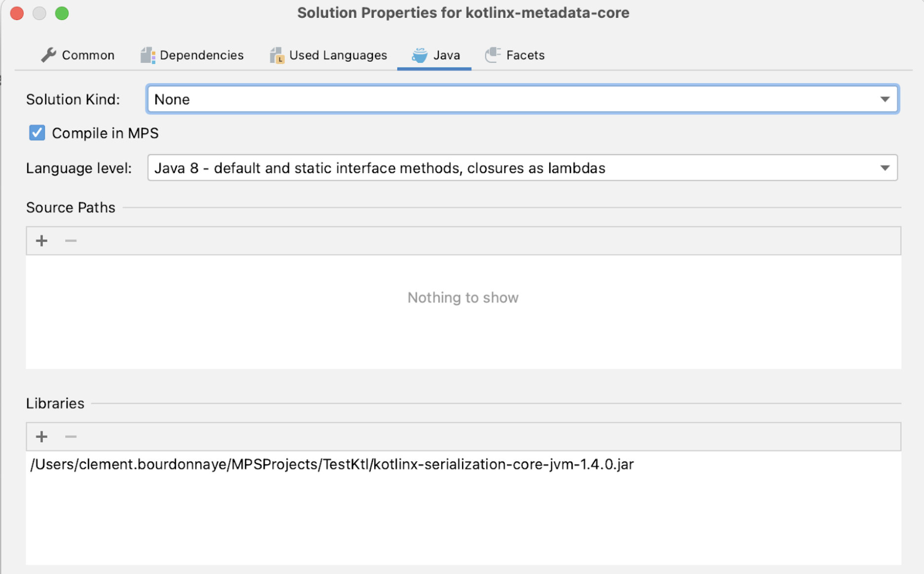Switch to the Facets tab
This screenshot has width=924, height=574.
pos(524,55)
